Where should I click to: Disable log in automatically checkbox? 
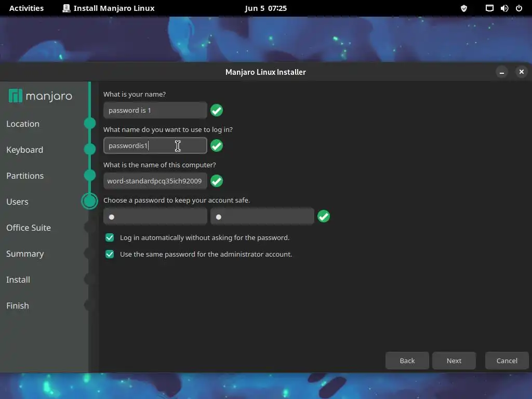pyautogui.click(x=110, y=237)
